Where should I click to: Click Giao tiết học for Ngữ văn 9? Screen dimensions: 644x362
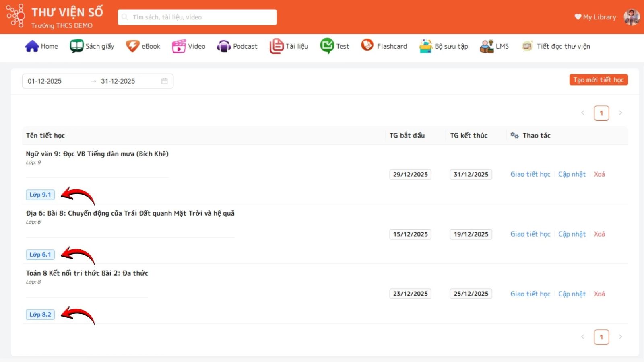click(x=530, y=174)
